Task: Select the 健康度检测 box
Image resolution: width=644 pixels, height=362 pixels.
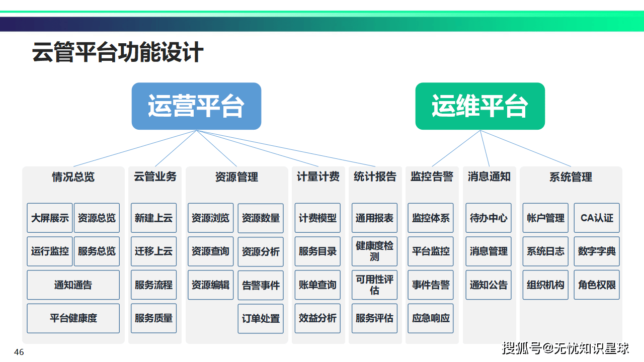Action: [374, 251]
